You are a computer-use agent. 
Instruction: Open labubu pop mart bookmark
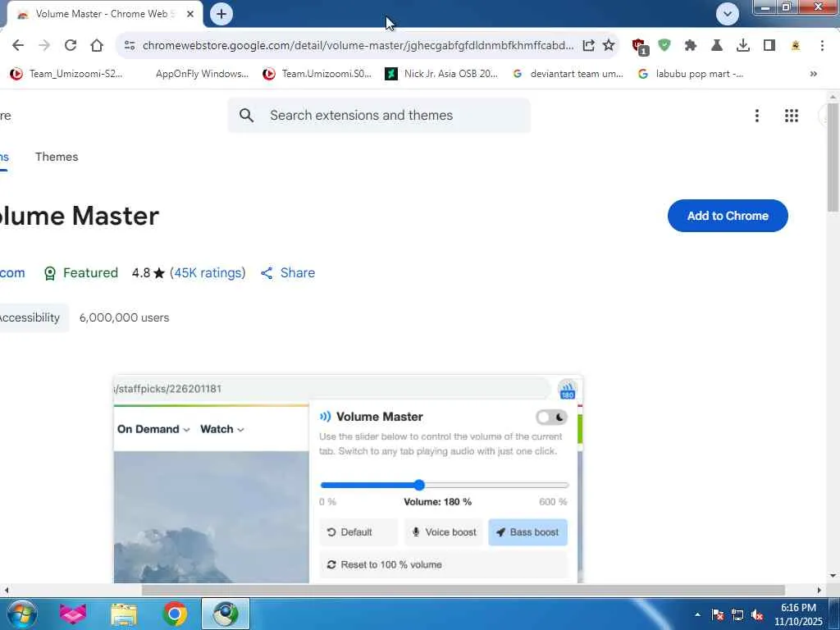coord(691,74)
